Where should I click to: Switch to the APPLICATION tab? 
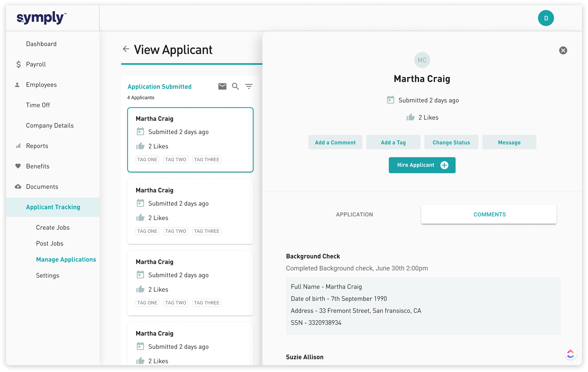[x=354, y=214]
